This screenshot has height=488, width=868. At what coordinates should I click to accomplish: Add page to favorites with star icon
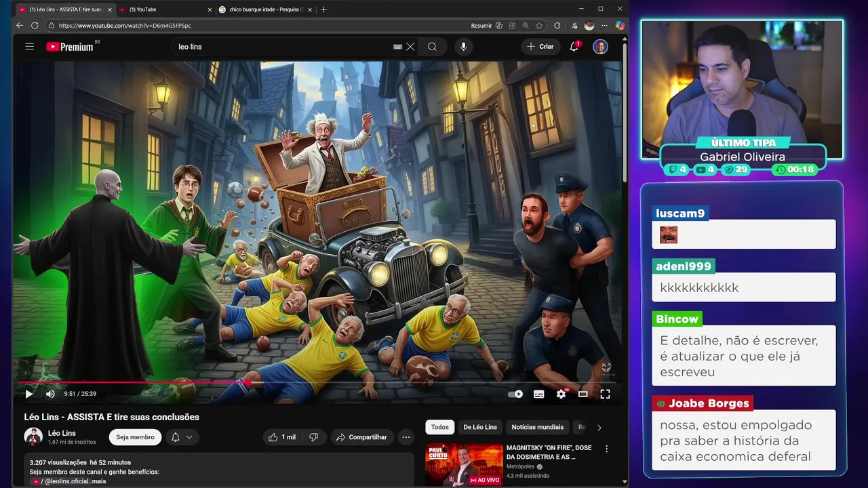point(539,26)
